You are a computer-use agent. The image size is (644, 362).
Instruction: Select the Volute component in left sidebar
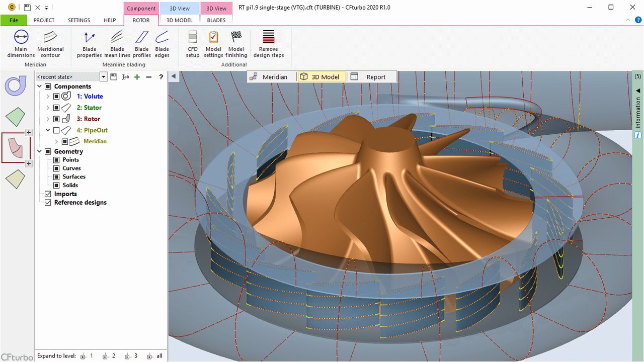point(16,85)
